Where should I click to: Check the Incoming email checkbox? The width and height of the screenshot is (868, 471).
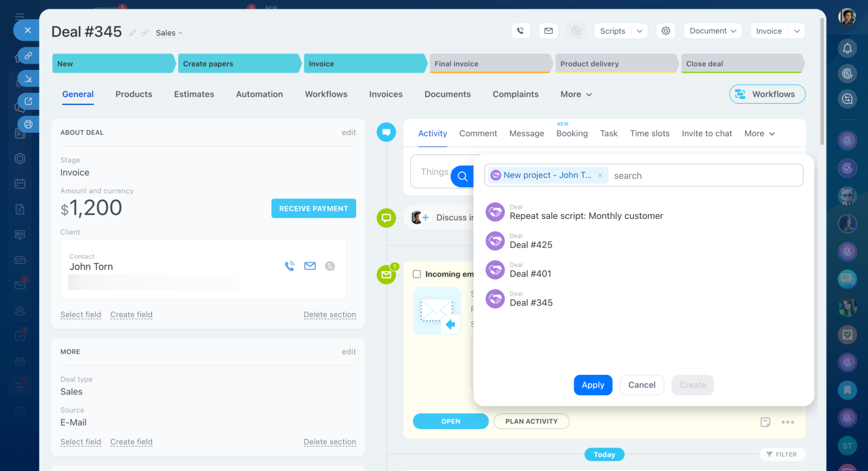pyautogui.click(x=417, y=274)
